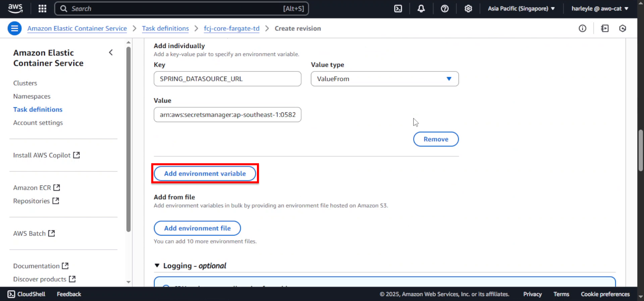This screenshot has width=644, height=301.
Task: Open Clusters in the sidebar
Action: pos(25,83)
